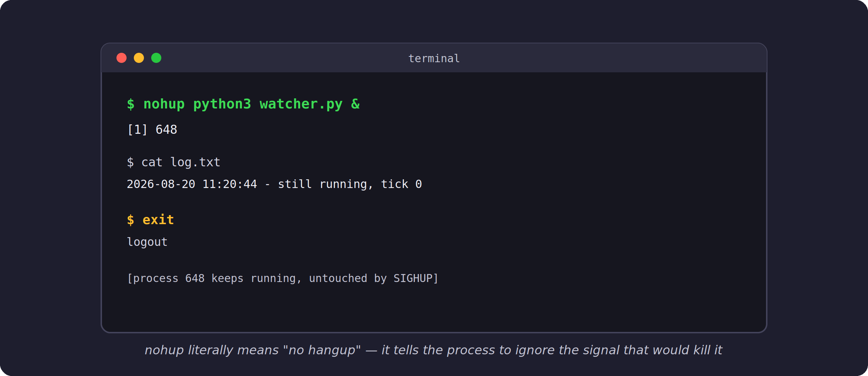Viewport: 868px width, 376px height.
Task: Click the process ID 648 output
Action: (x=166, y=129)
